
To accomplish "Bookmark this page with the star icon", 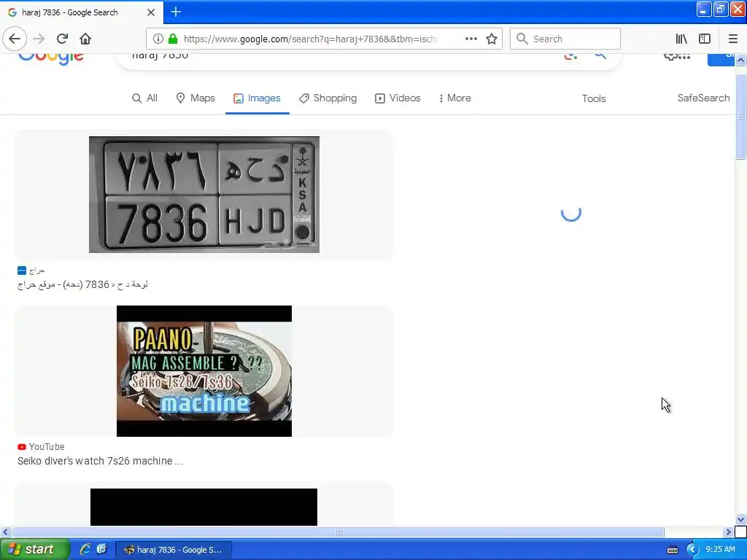I will [x=492, y=39].
